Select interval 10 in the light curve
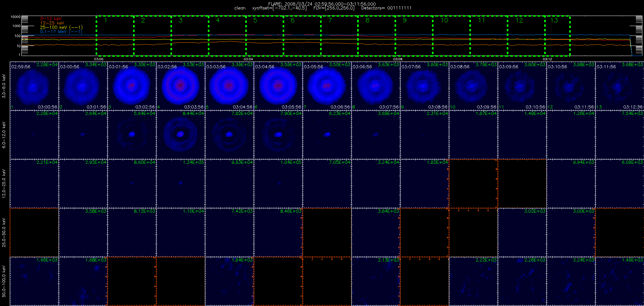Image resolution: width=644 pixels, height=306 pixels. (451, 36)
